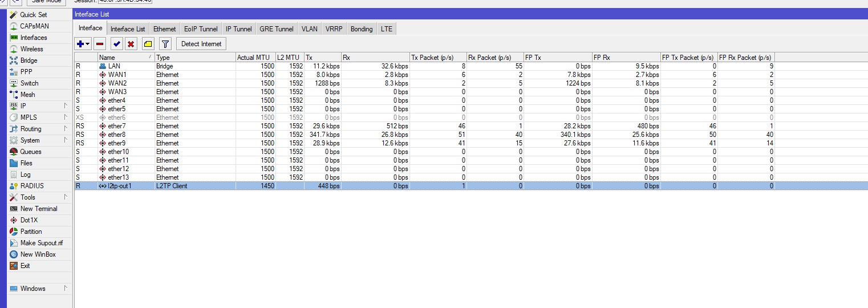Screen dimensions: 868x308
Task: Click the red X Disable button
Action: coord(131,44)
